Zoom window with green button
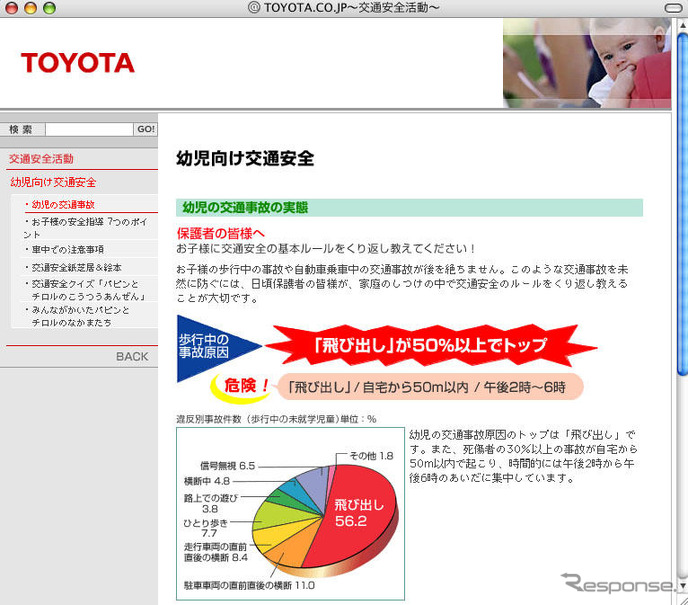Screen dimensions: 688x605 [49, 8]
